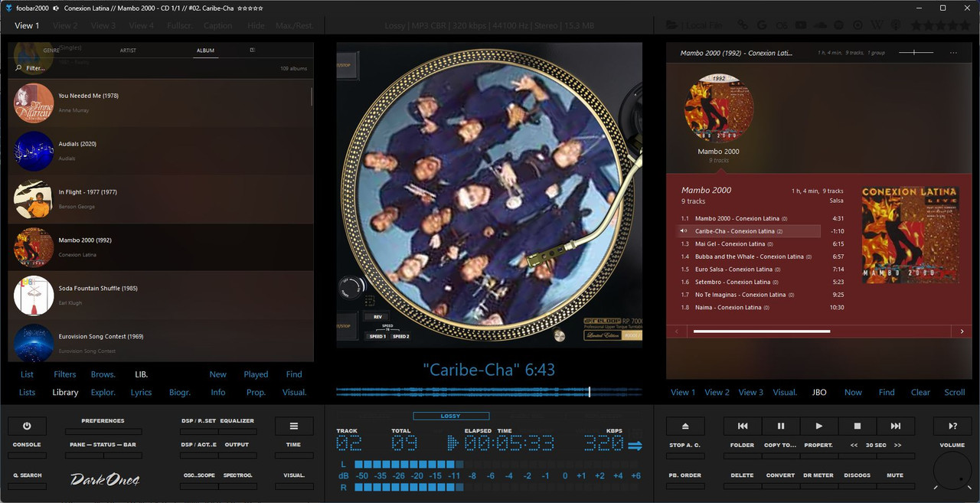980x503 pixels.
Task: Click the playlist scroll left chevron
Action: 675,332
